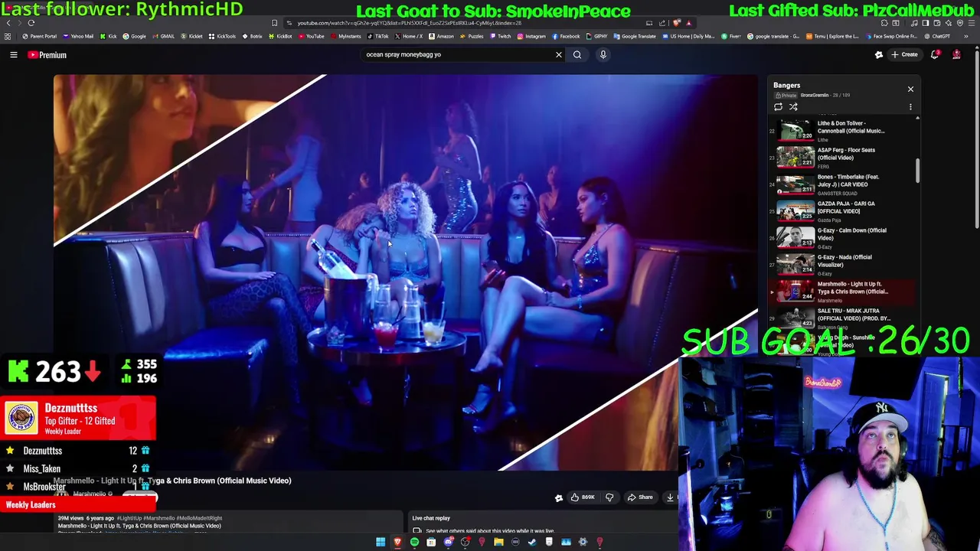Play 'Bones - Timberlake' CAR VIDEO
Image resolution: width=980 pixels, height=551 pixels.
[x=842, y=184]
